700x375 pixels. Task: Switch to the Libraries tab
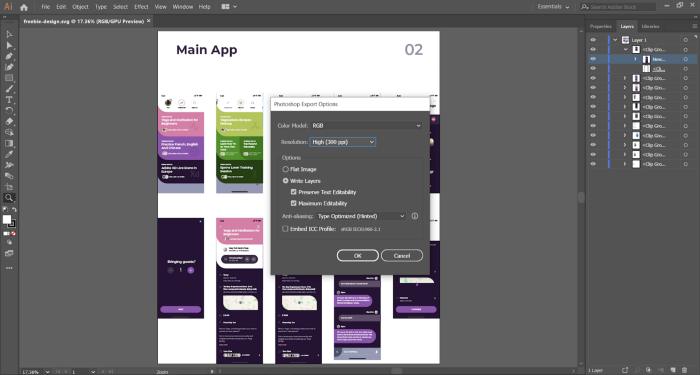(x=650, y=26)
